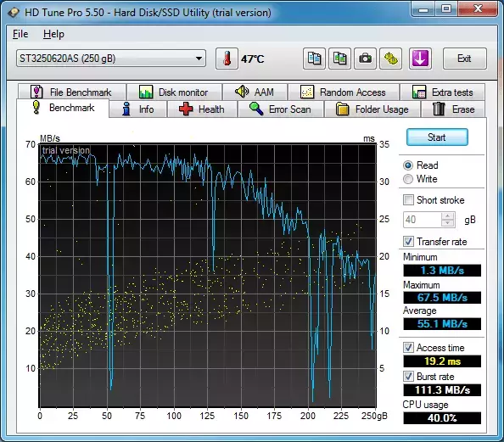
Task: Start the benchmark test
Action: tap(437, 137)
